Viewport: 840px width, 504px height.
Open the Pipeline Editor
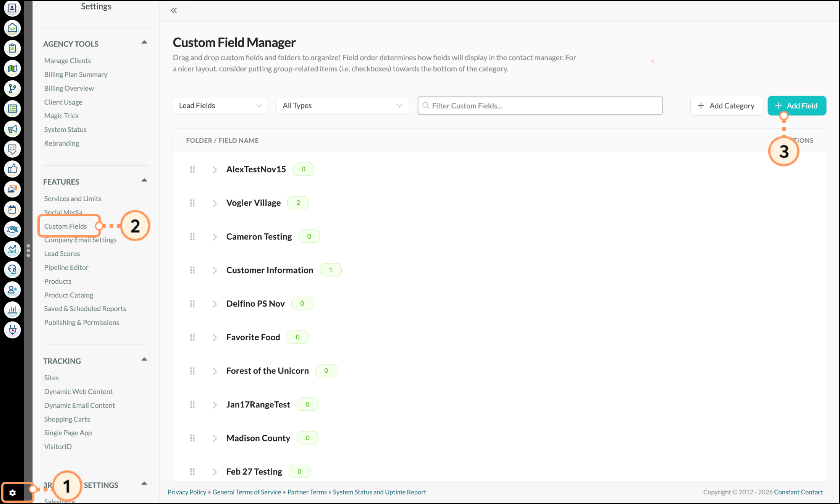click(66, 267)
